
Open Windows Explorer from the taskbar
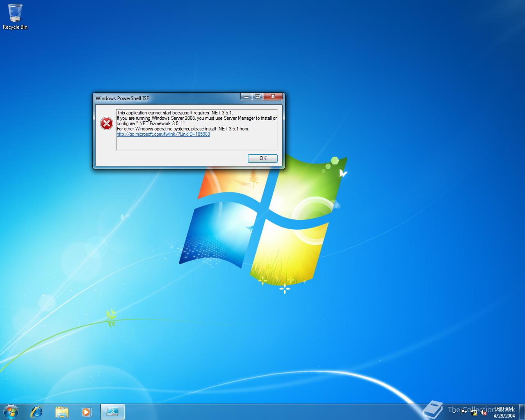62,411
